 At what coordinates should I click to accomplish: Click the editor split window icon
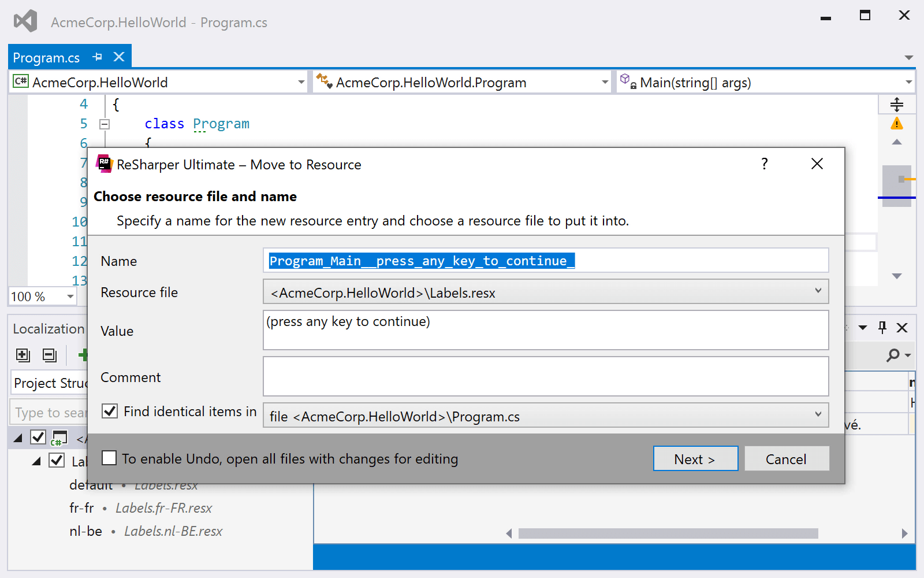pos(897,105)
